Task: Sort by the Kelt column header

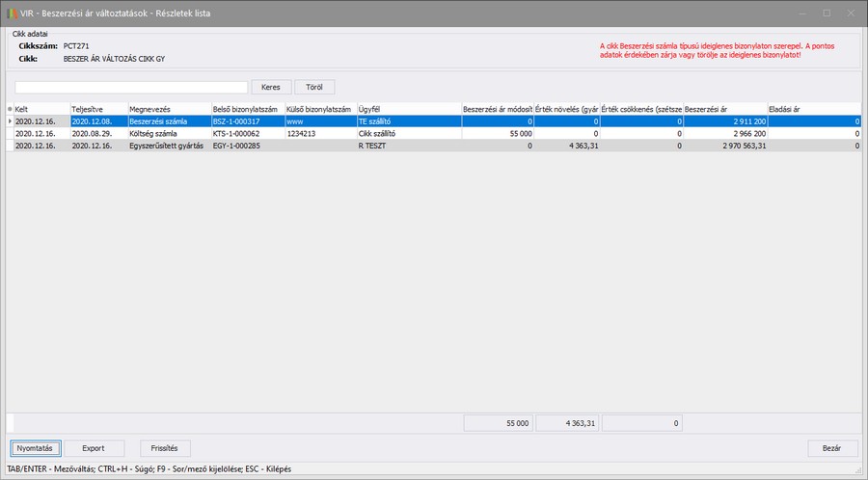Action: [x=41, y=109]
